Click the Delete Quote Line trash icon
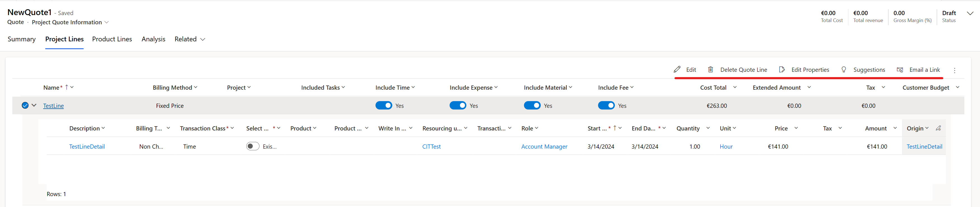980x207 pixels. 710,70
